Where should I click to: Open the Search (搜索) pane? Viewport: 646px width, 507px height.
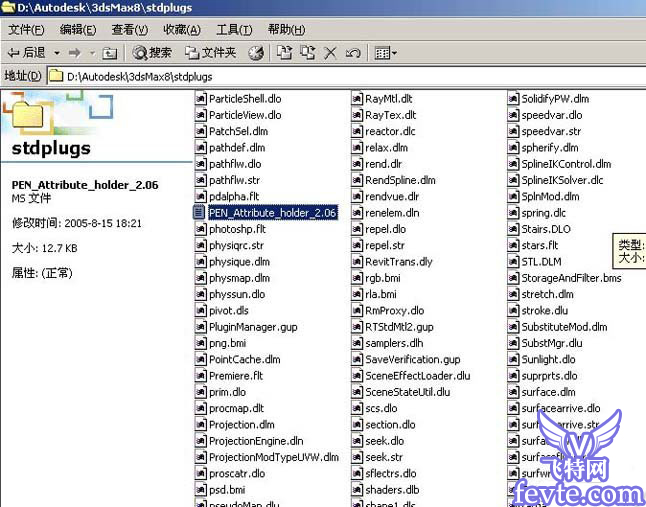pyautogui.click(x=152, y=53)
